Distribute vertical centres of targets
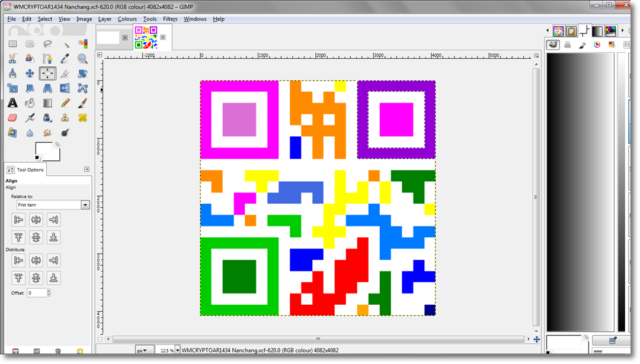 tap(36, 278)
